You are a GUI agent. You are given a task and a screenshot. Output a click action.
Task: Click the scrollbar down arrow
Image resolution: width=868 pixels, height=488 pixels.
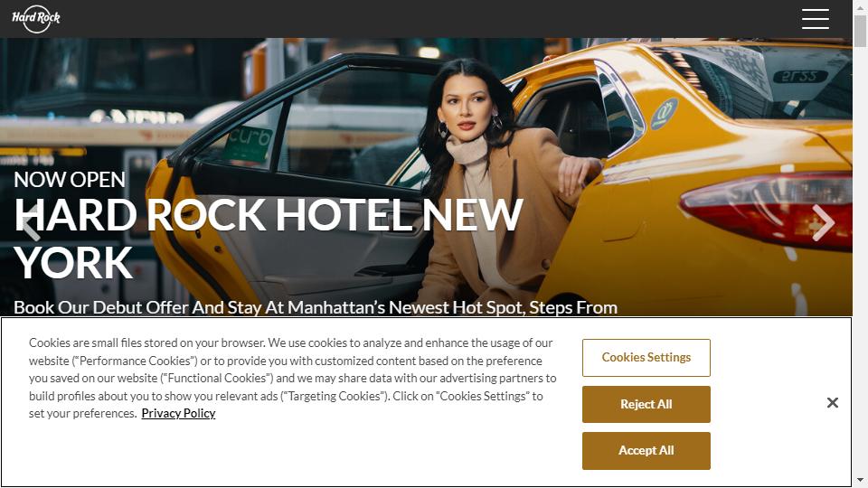coord(860,481)
